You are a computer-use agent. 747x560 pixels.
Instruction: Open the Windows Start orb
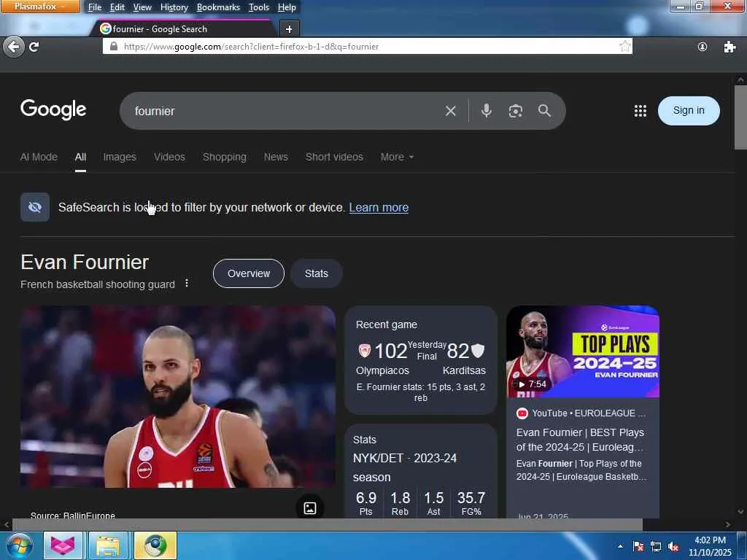click(x=19, y=545)
